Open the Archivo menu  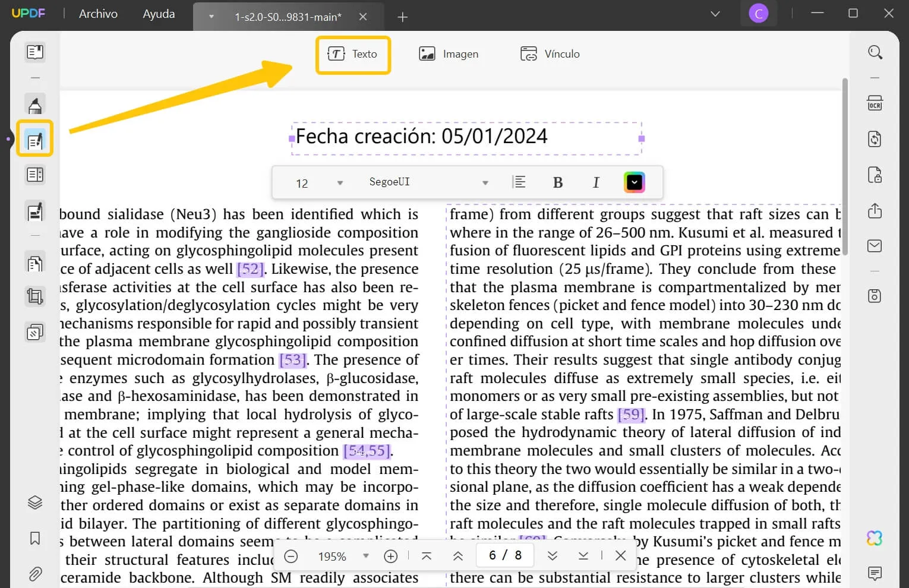click(98, 14)
